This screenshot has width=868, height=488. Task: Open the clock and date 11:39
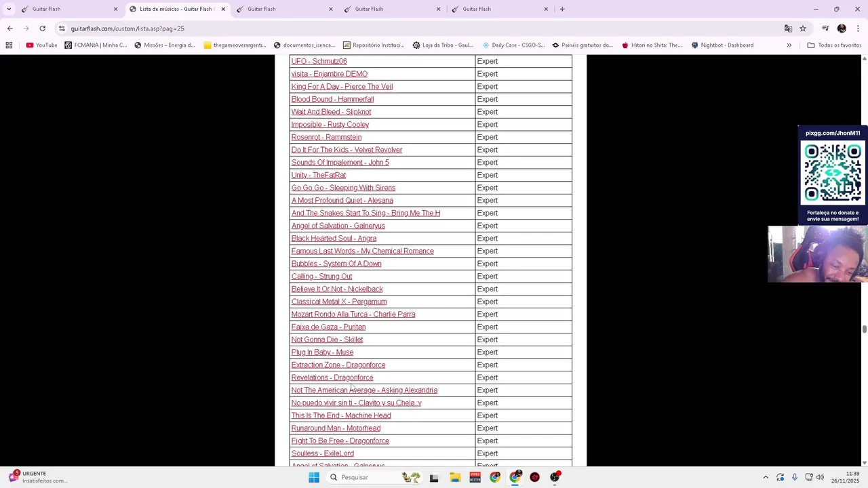pyautogui.click(x=846, y=477)
